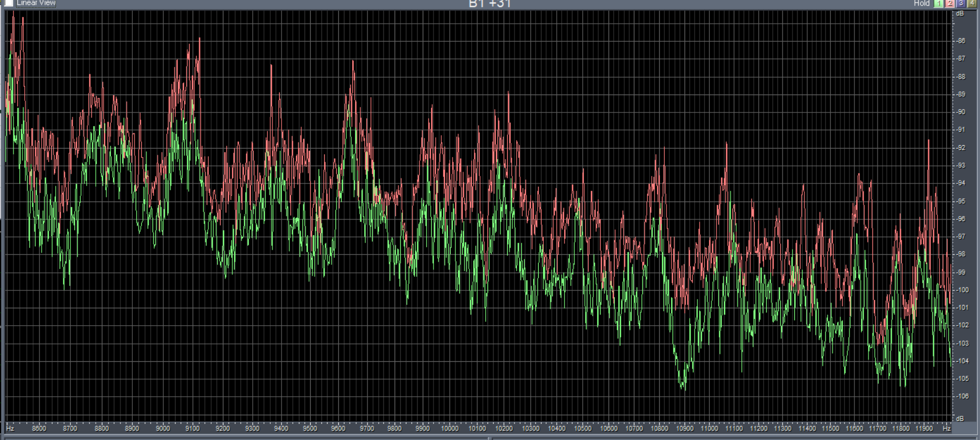Click the -90 dB scale label

(960, 112)
